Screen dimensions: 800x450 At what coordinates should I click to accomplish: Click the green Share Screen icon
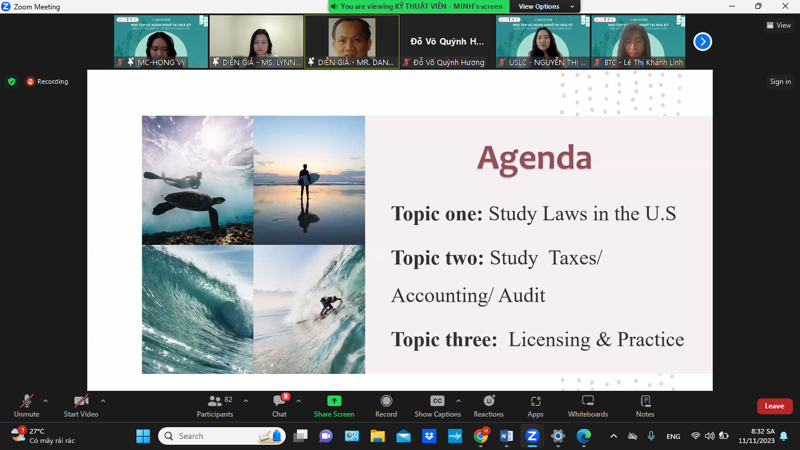click(334, 402)
